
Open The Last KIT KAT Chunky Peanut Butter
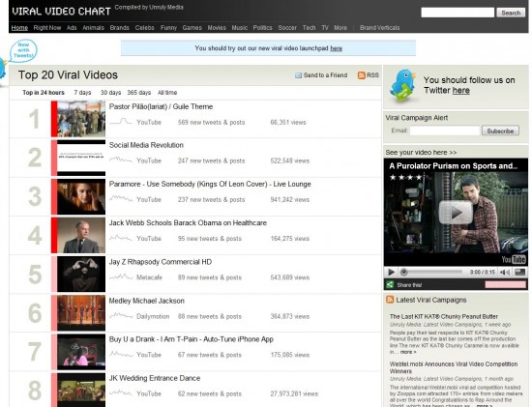point(444,316)
